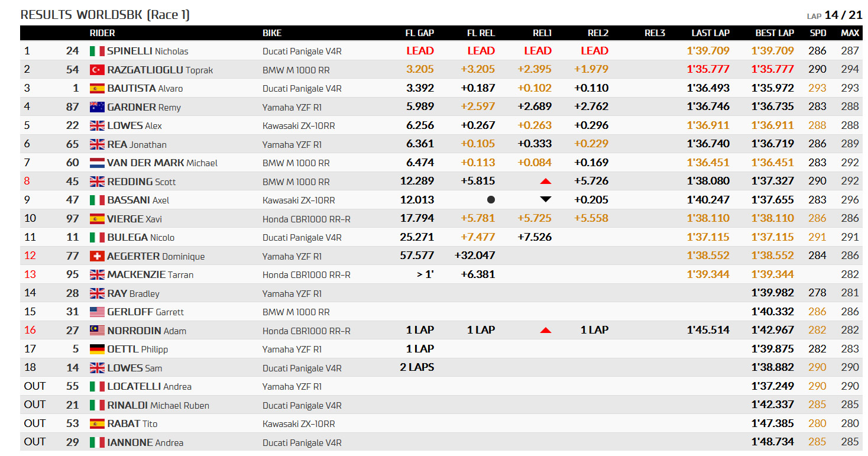The image size is (868, 456).
Task: Click the UK flag beside LOWES Alex
Action: tap(97, 125)
